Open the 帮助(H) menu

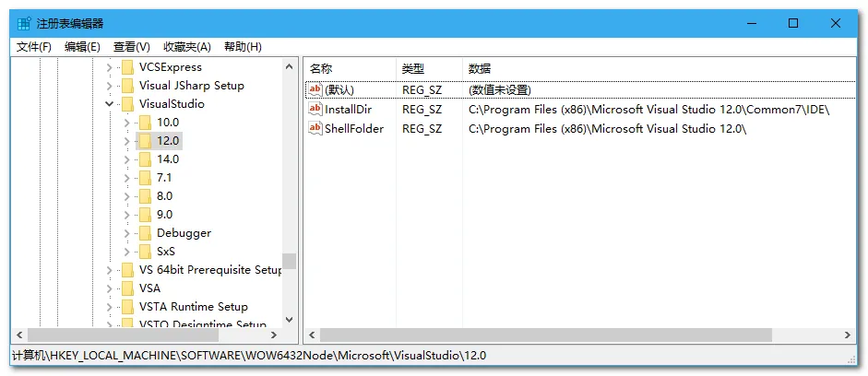coord(243,47)
